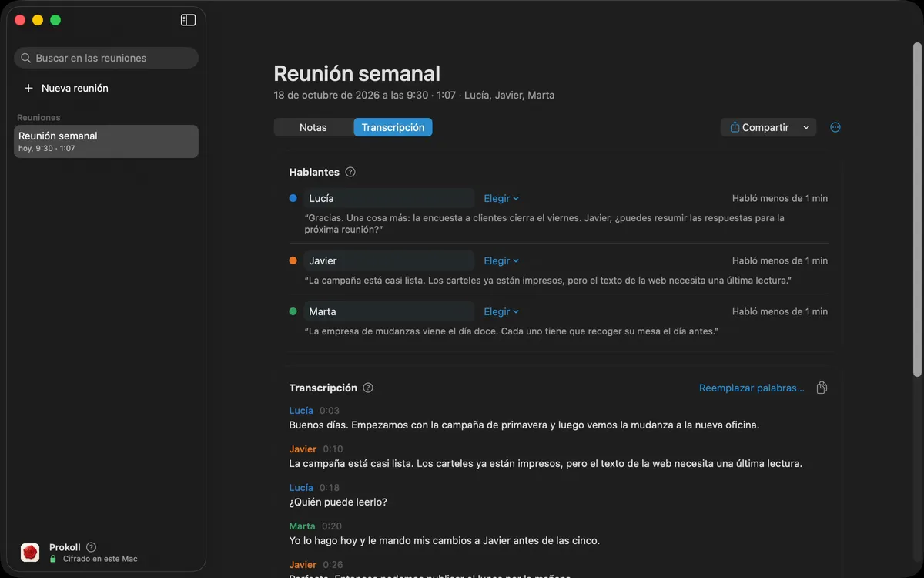Click Javier speaker label at 0:26
924x578 pixels.
click(x=303, y=564)
